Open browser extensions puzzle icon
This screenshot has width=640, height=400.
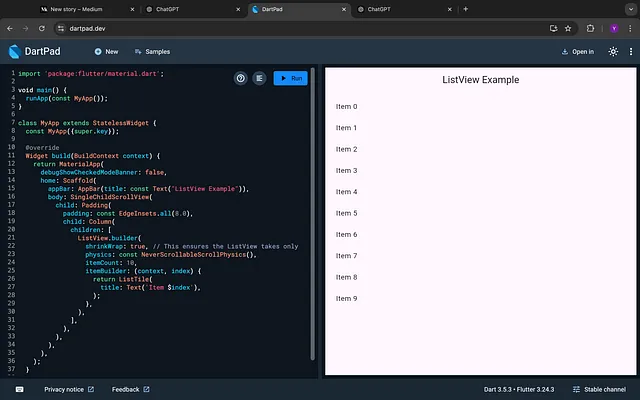590,28
